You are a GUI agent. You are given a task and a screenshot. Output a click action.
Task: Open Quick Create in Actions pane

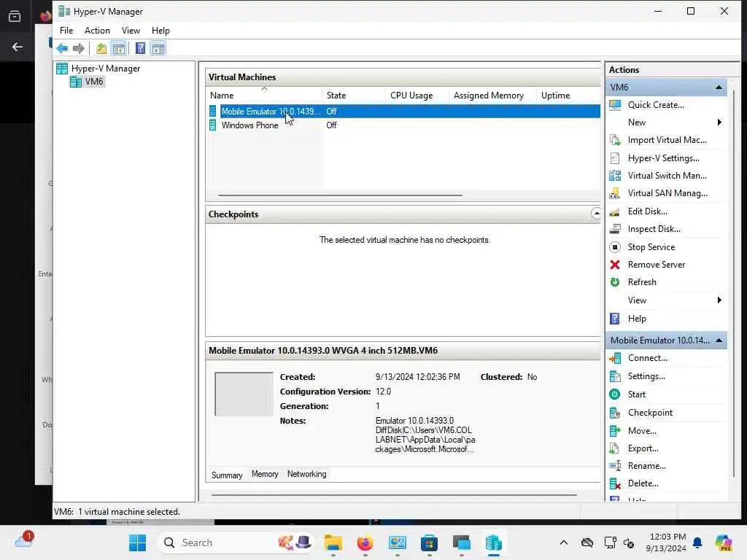tap(656, 105)
